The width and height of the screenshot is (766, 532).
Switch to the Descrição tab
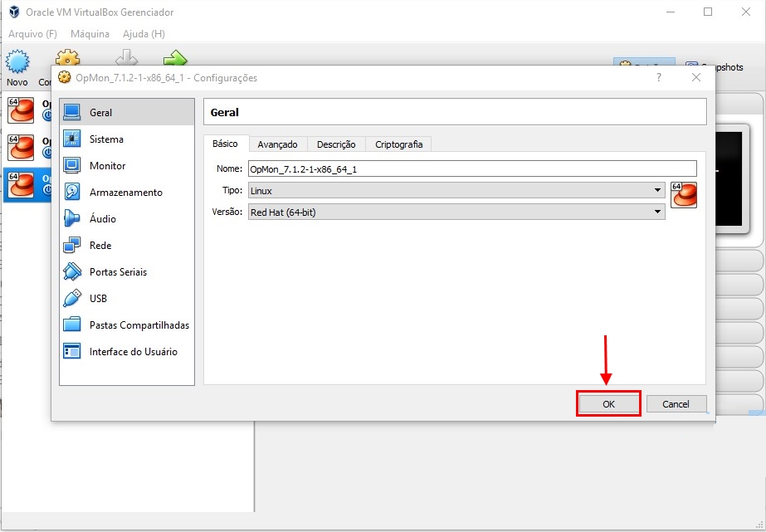point(336,144)
